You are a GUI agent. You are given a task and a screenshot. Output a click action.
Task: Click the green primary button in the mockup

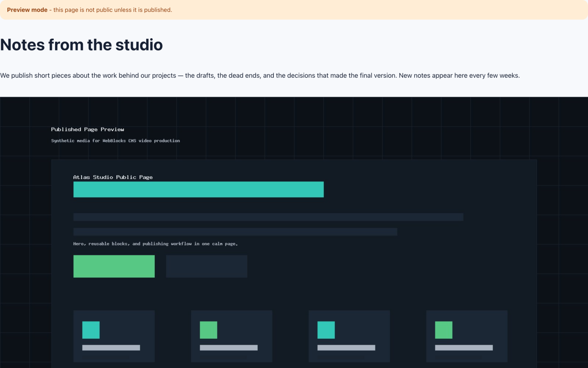tap(114, 266)
